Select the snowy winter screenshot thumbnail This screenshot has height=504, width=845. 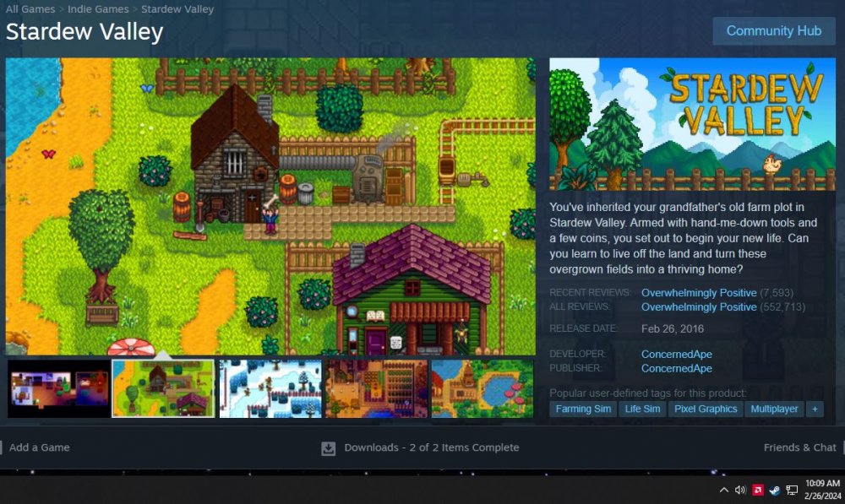pos(270,389)
